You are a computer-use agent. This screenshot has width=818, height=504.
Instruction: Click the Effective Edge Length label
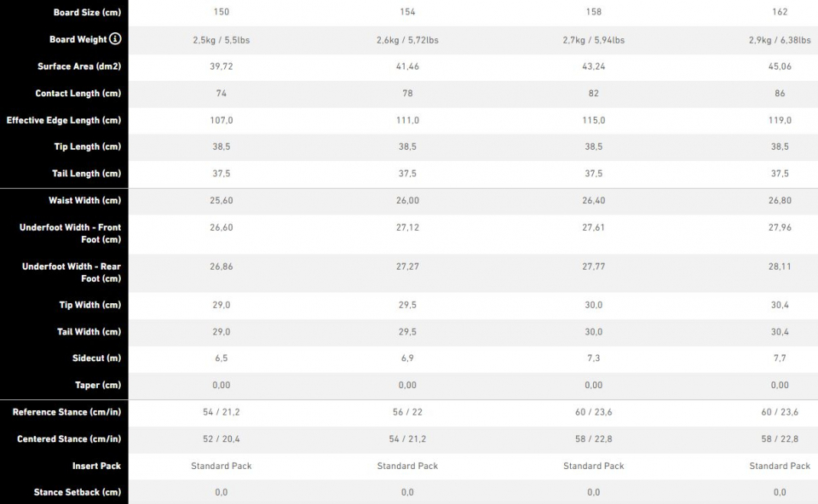pos(64,120)
